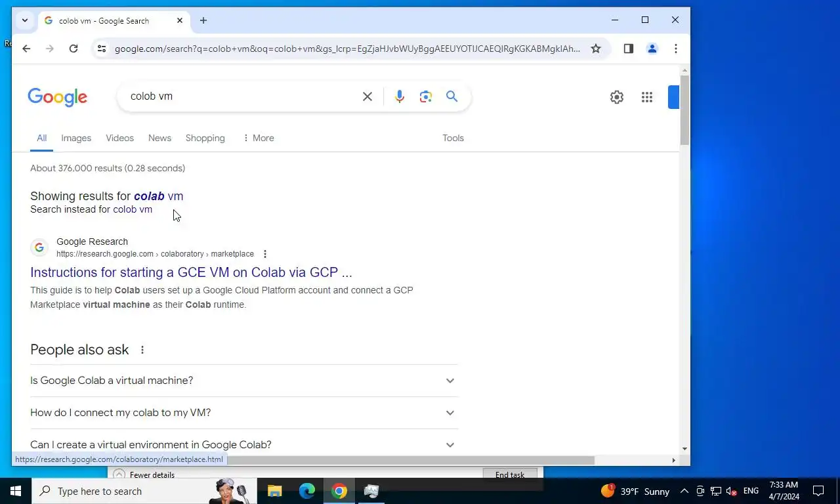Click the muted volume tray icon
The height and width of the screenshot is (504, 840).
pos(731,491)
